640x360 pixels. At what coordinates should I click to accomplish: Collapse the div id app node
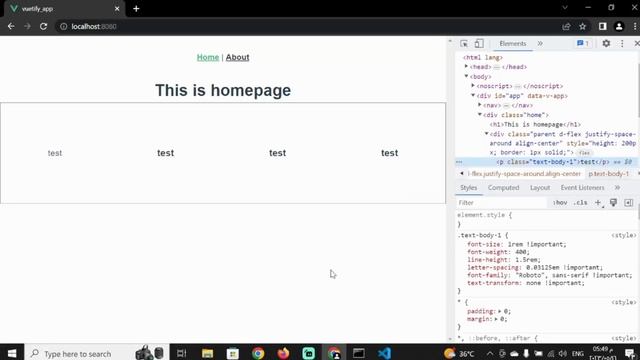(x=473, y=96)
